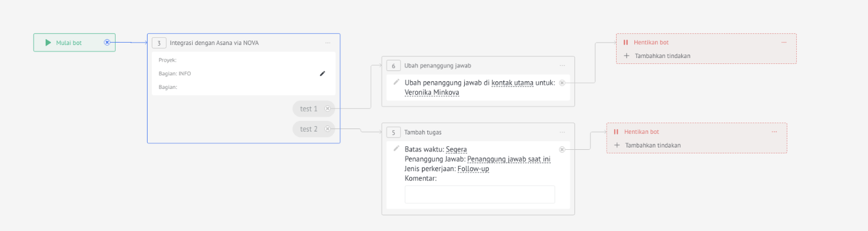Viewport: 868px width, 231px height.
Task: Open options menu of Ubah penanggung jawab block
Action: [562, 66]
